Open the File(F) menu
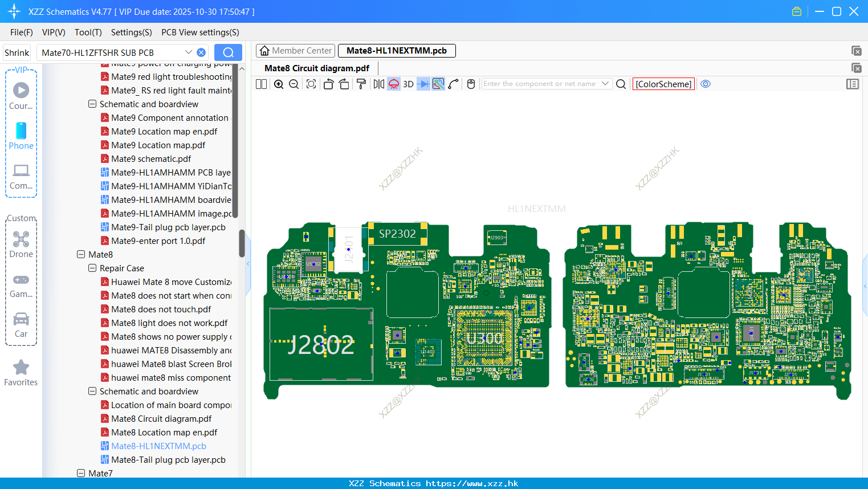The width and height of the screenshot is (868, 489). (22, 32)
